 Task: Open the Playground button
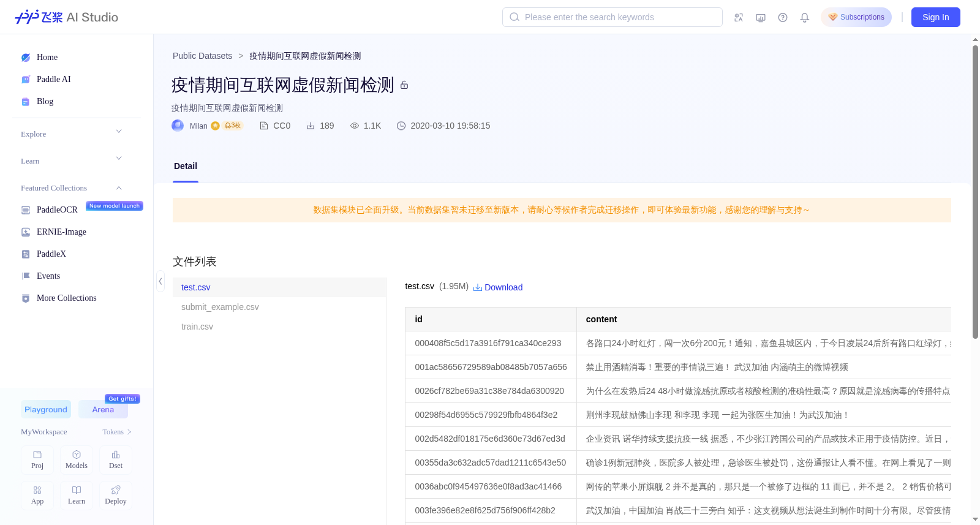tap(46, 409)
